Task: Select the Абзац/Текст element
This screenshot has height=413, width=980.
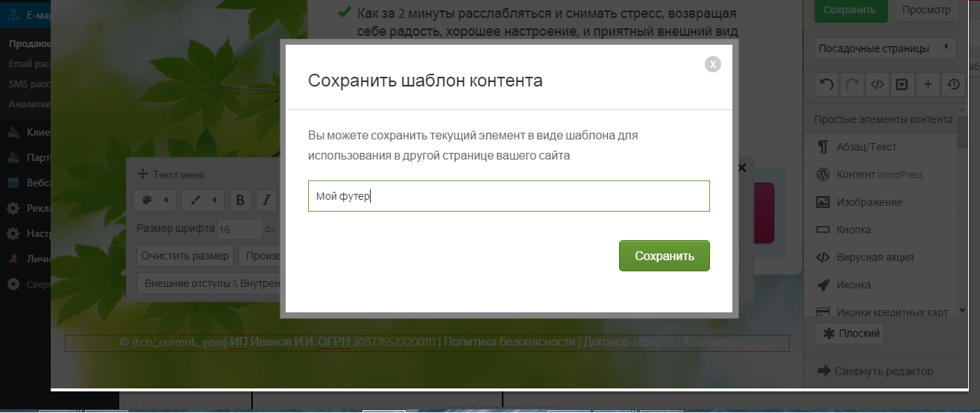Action: 880,147
